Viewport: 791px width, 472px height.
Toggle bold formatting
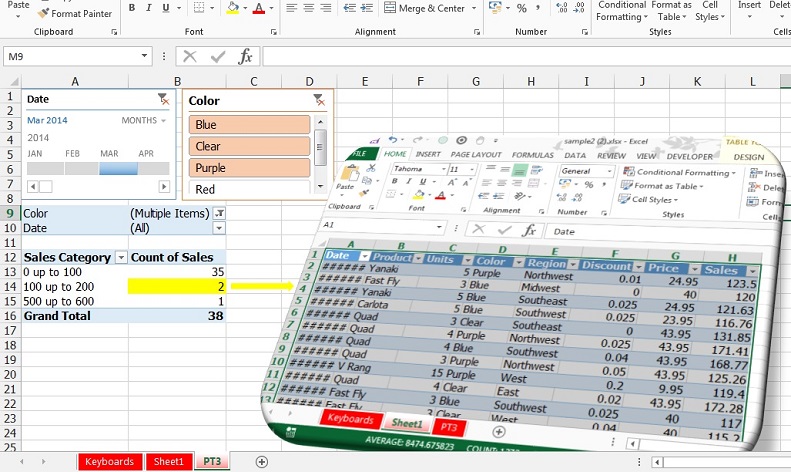[132, 8]
